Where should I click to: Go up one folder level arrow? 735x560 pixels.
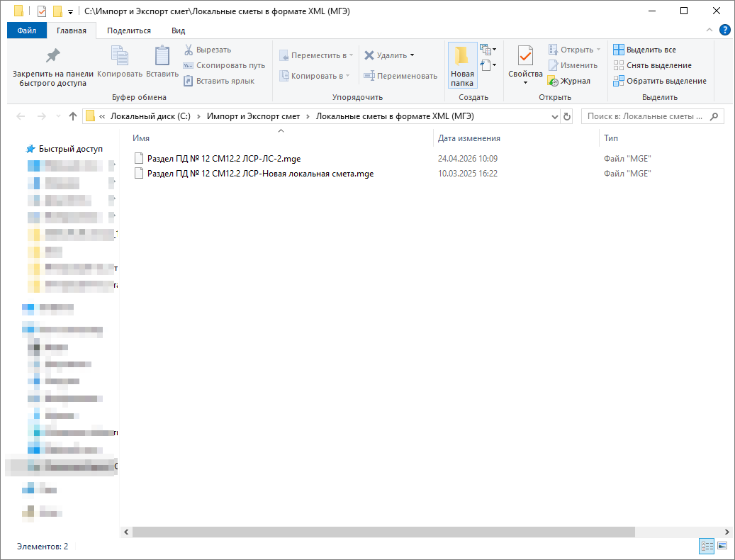click(x=73, y=116)
